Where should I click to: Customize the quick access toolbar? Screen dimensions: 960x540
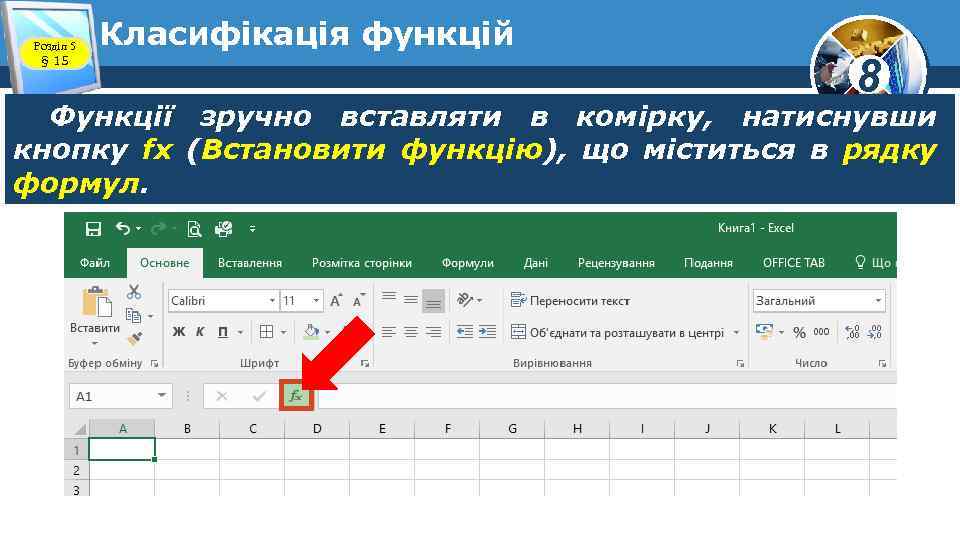click(x=252, y=229)
